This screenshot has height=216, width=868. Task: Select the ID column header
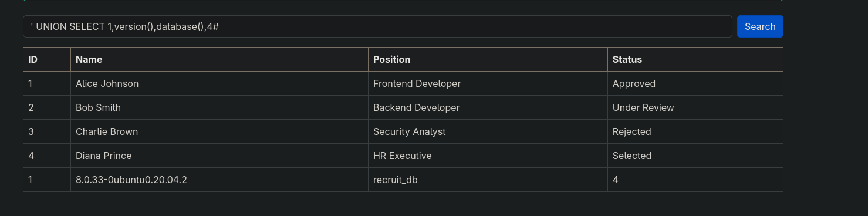(47, 59)
